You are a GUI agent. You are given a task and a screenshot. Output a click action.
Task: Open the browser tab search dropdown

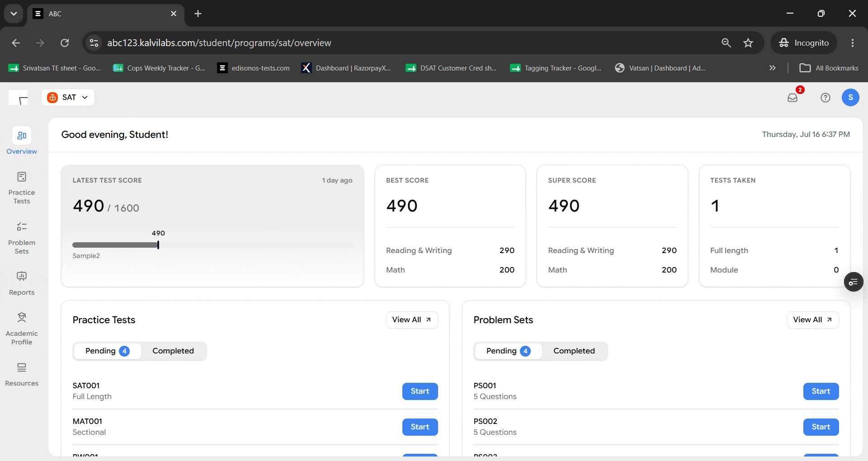click(14, 14)
